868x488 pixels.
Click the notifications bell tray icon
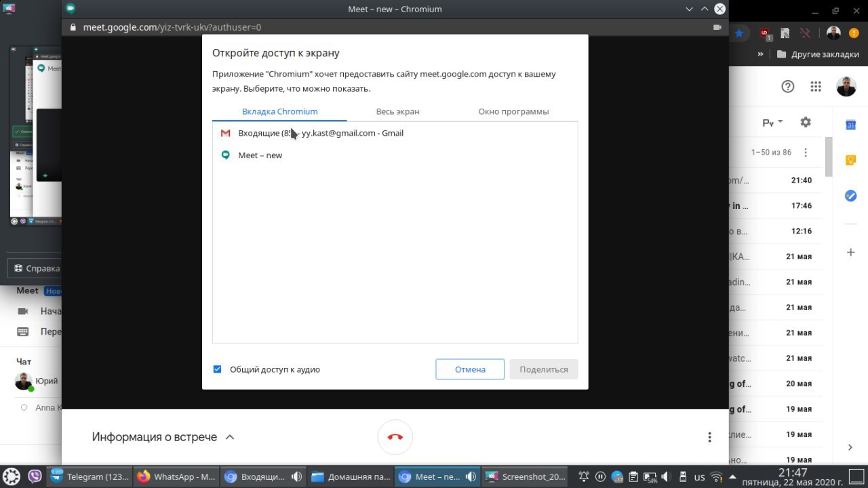[x=583, y=476]
